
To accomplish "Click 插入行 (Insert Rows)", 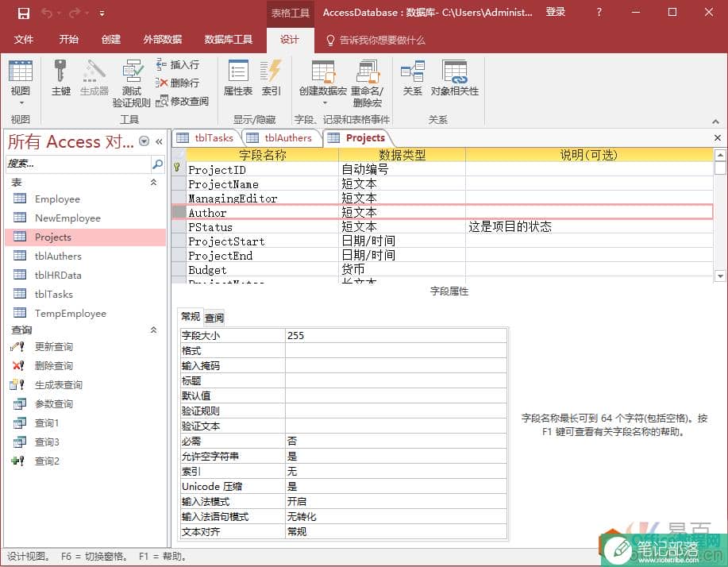I will pos(178,64).
